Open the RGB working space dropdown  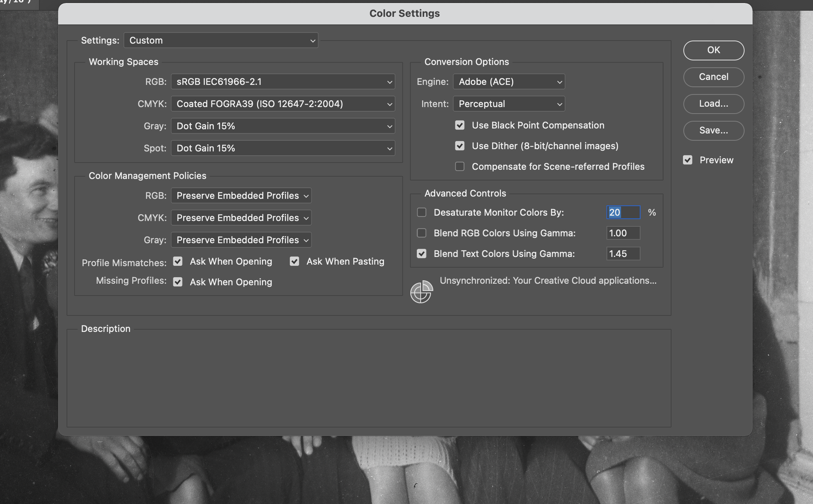pos(283,82)
